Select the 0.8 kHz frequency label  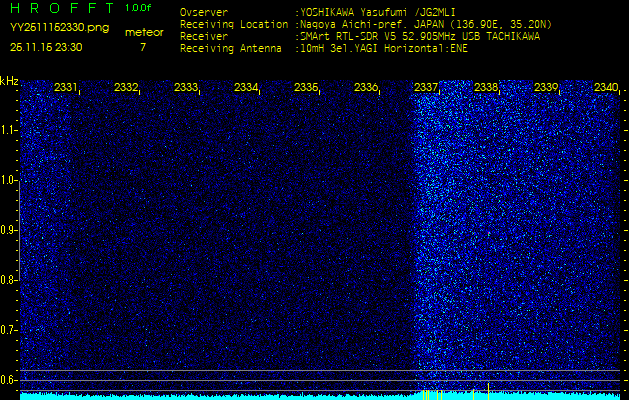9,280
